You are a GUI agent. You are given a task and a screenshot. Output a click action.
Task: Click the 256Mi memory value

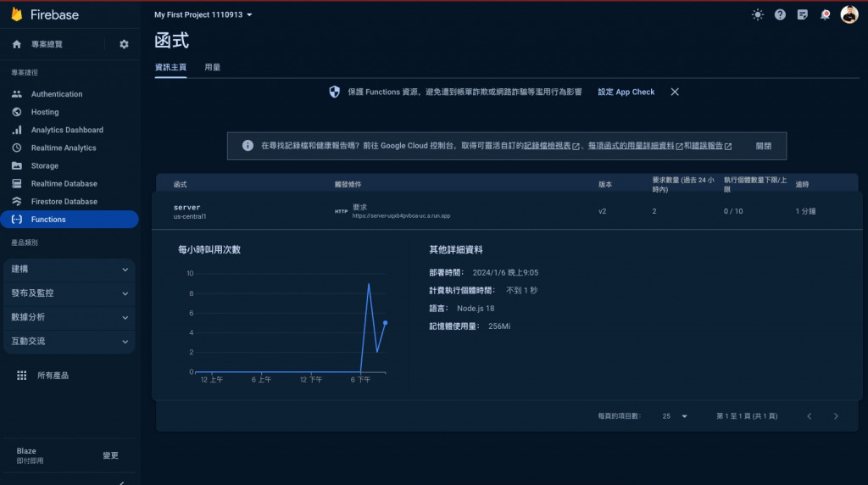point(499,326)
